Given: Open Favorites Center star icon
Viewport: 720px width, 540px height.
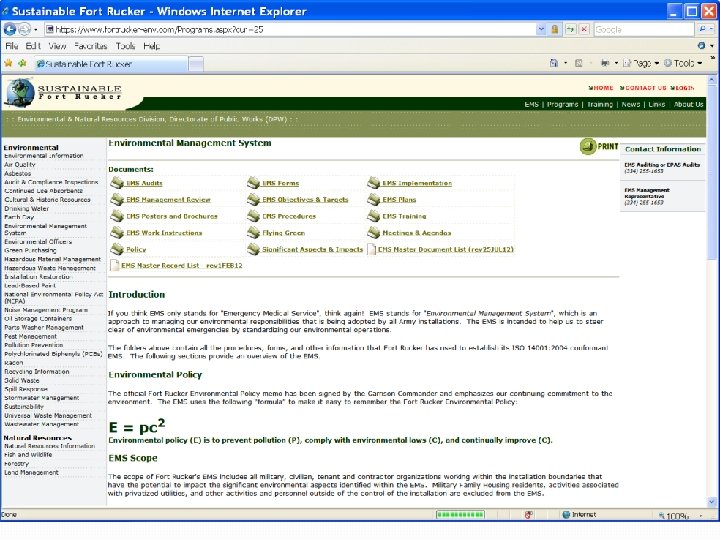Looking at the screenshot, I should click(x=8, y=63).
